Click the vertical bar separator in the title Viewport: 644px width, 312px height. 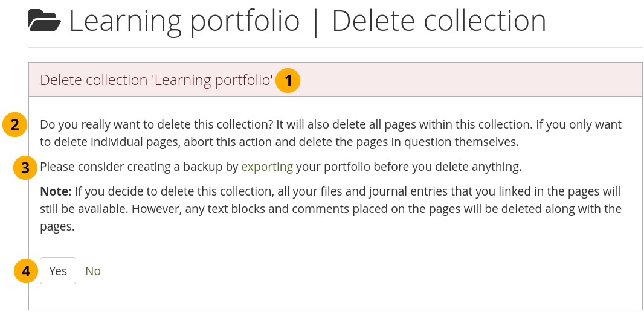point(315,21)
